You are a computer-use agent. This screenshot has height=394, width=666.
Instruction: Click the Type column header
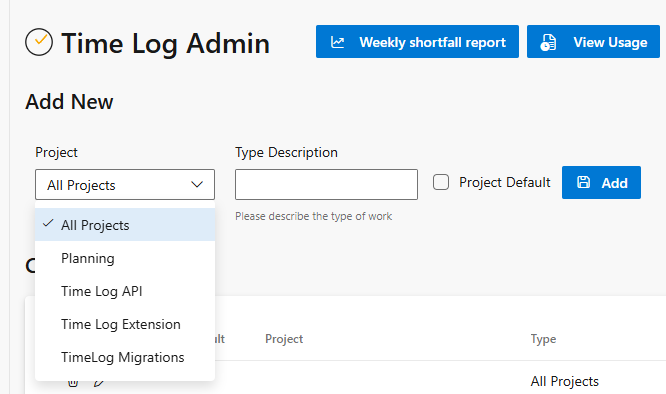point(543,339)
